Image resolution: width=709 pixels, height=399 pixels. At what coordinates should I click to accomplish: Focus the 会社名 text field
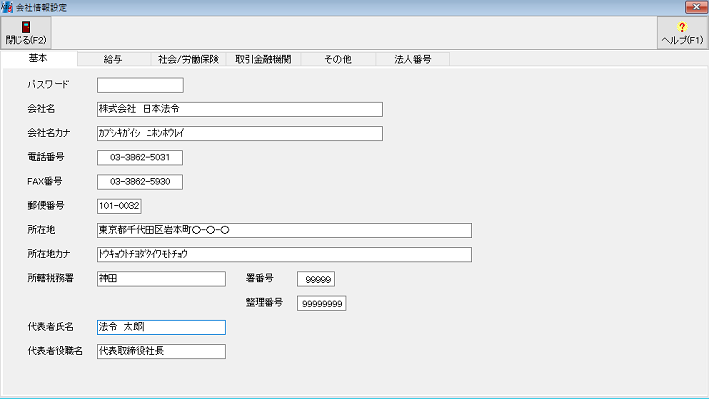pyautogui.click(x=240, y=109)
